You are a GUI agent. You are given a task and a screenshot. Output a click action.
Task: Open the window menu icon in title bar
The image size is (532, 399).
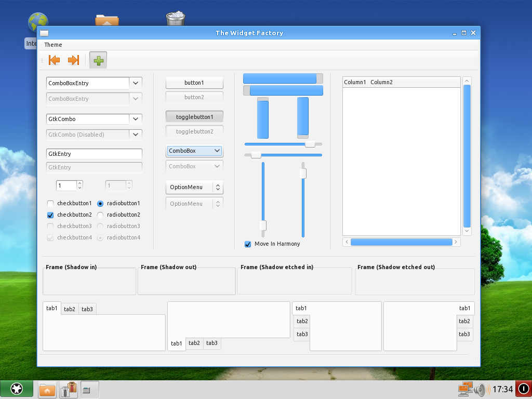tap(44, 33)
